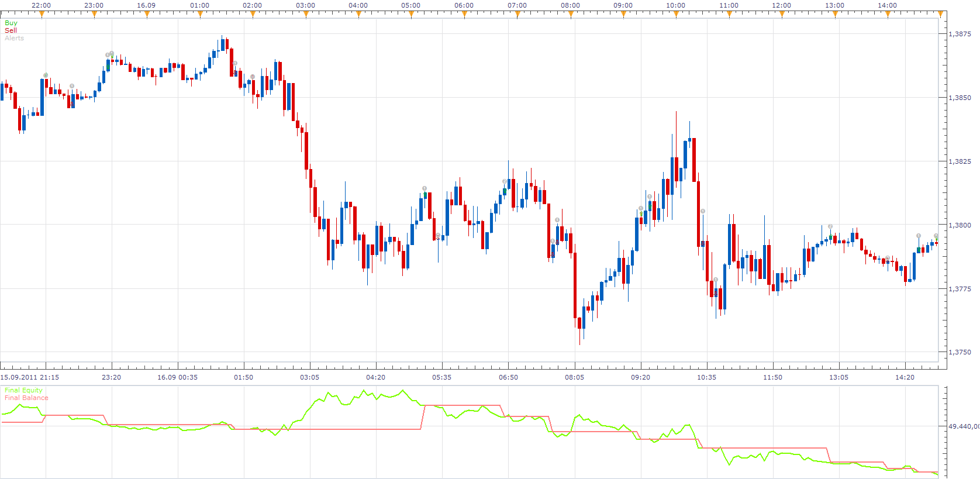Click the 1,3750 price axis label
The width and height of the screenshot is (980, 479).
click(x=960, y=352)
